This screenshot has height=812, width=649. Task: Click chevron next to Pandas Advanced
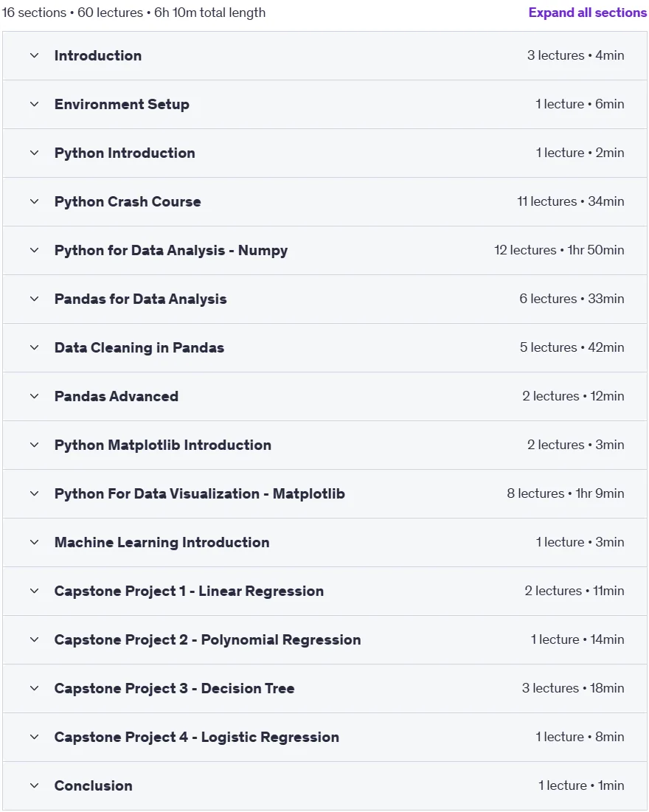(x=34, y=396)
